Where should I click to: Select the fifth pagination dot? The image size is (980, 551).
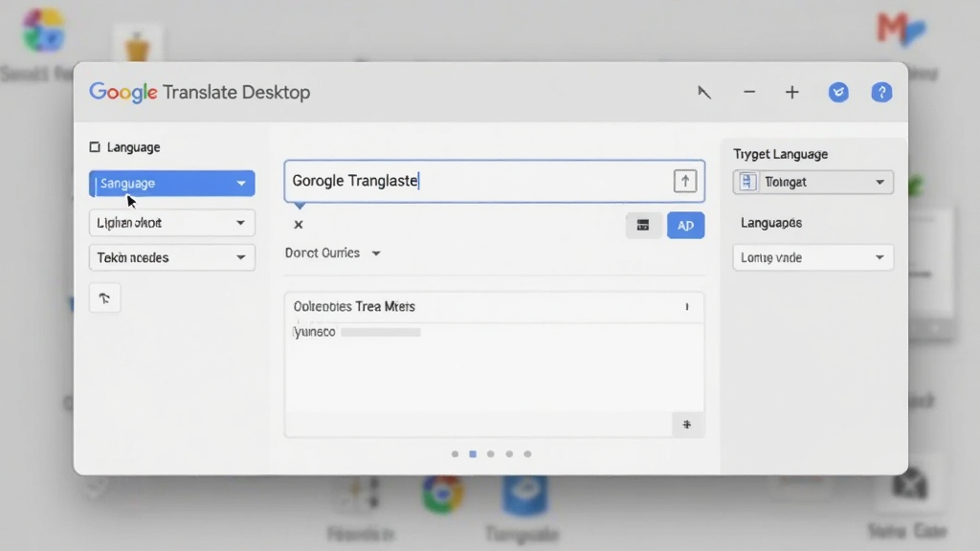527,454
